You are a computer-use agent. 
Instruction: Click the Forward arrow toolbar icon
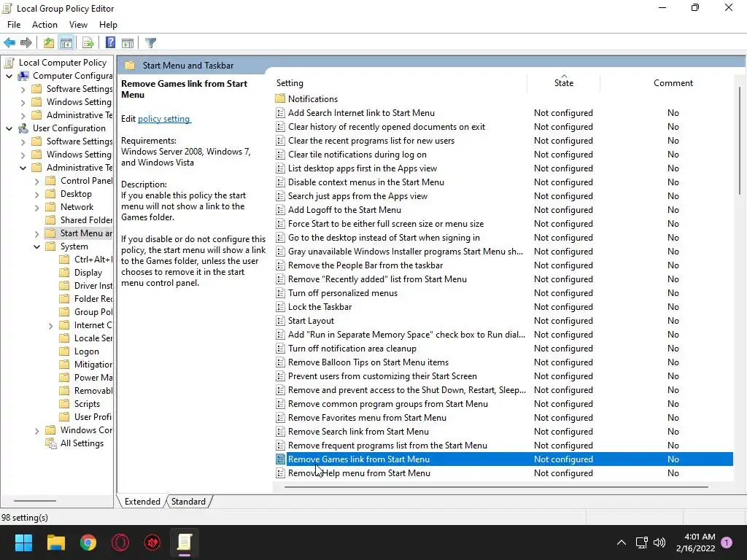pos(26,43)
